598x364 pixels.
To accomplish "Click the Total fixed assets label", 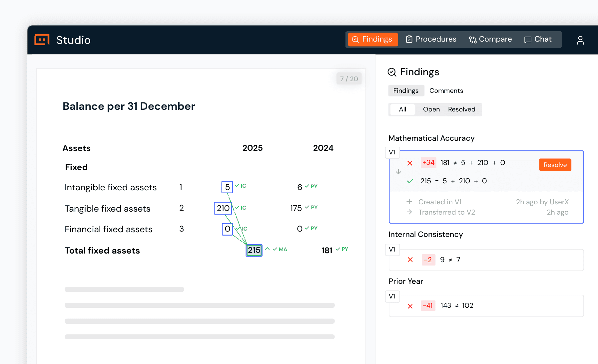I will [102, 250].
